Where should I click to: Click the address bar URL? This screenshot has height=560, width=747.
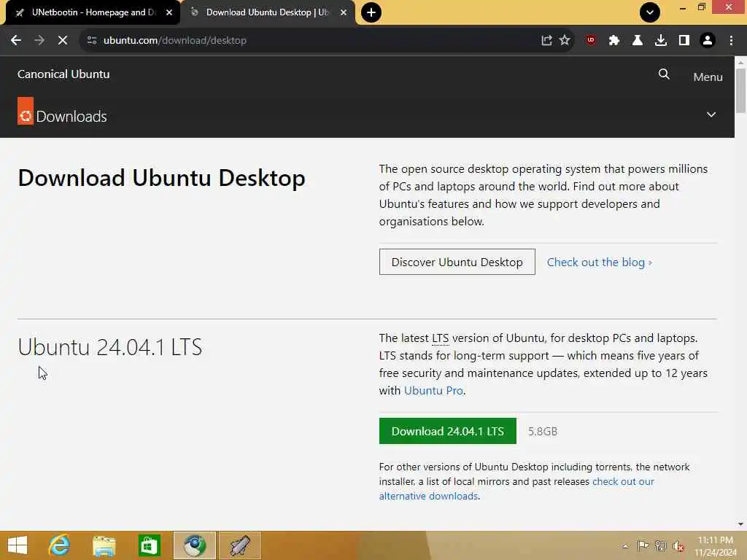click(175, 41)
